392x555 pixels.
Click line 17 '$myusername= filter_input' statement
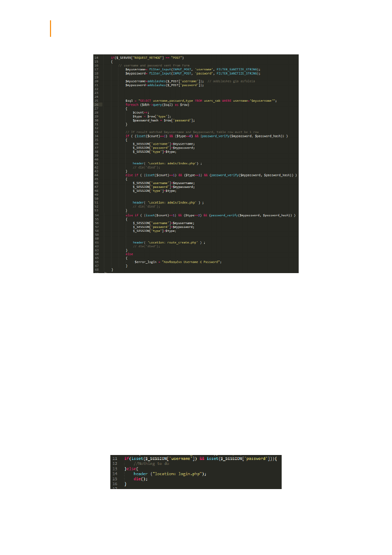tap(193, 69)
